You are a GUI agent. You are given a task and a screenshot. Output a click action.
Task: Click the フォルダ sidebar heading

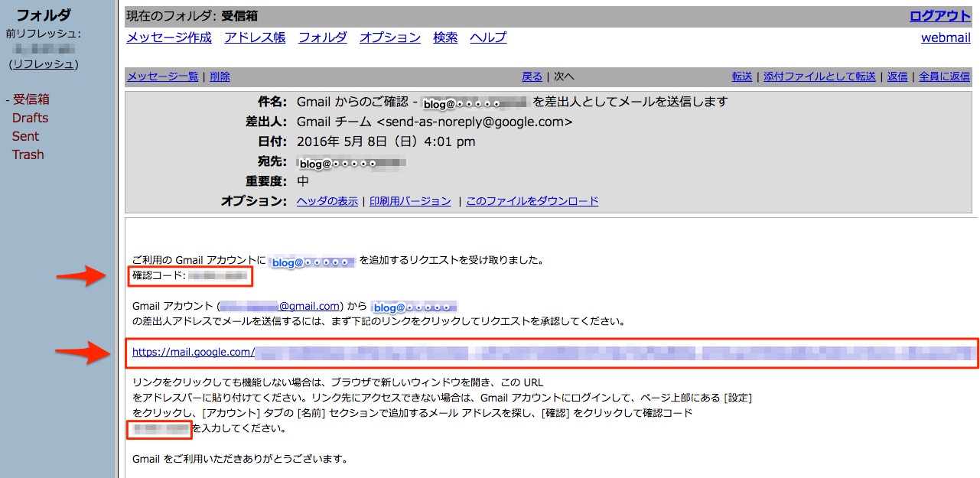(44, 15)
